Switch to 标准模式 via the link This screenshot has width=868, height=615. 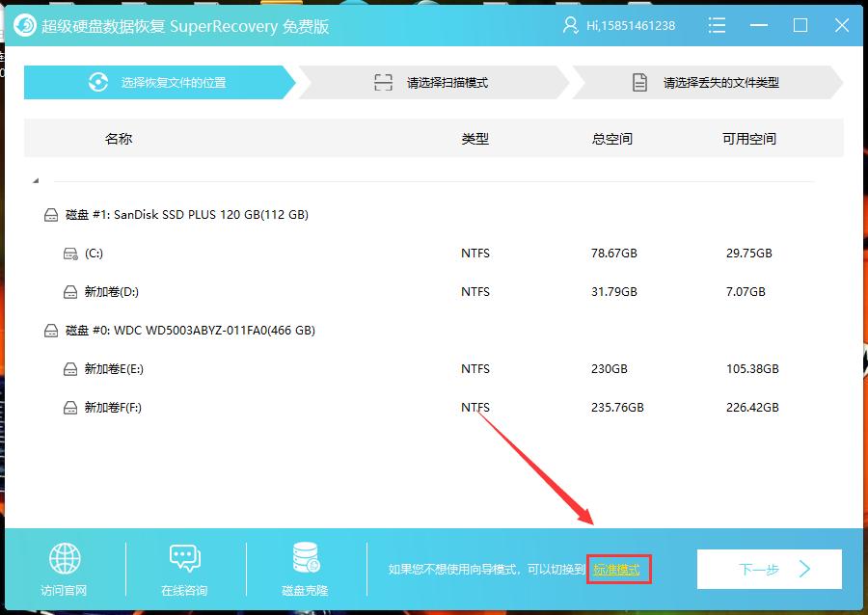tap(618, 569)
